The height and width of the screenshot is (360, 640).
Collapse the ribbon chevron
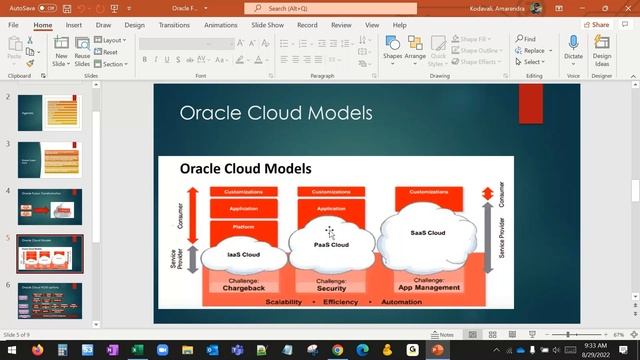(633, 76)
